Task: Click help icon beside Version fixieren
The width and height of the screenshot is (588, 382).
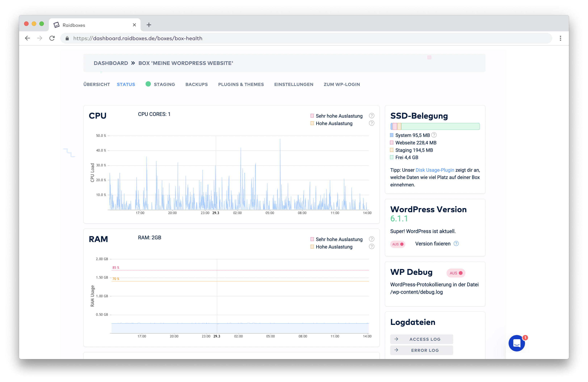Action: (456, 244)
